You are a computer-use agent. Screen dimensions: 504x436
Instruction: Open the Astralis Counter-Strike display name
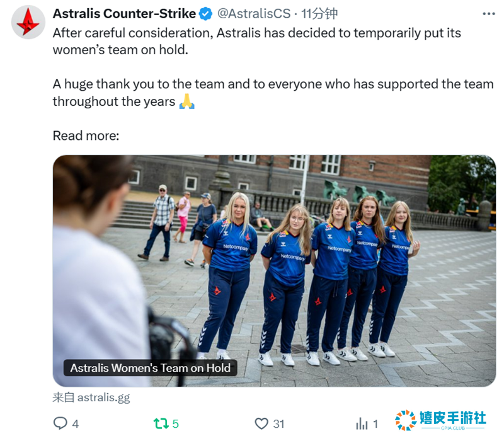pyautogui.click(x=124, y=13)
